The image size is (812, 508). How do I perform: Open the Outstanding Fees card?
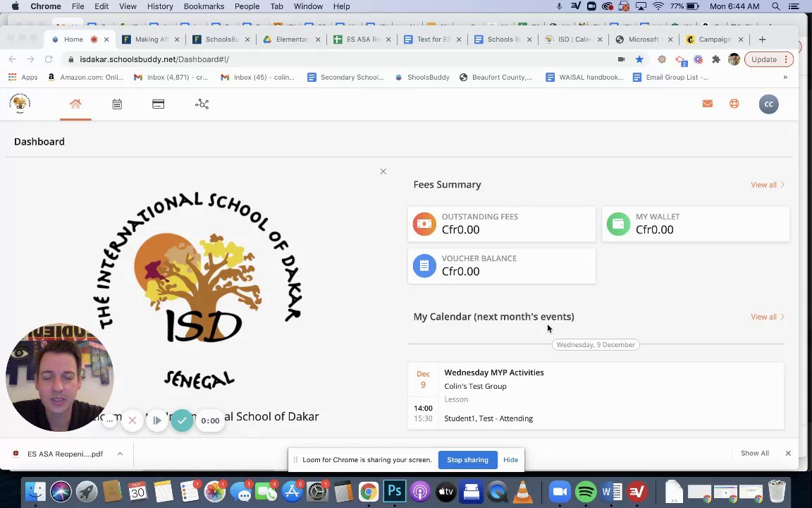click(x=502, y=224)
